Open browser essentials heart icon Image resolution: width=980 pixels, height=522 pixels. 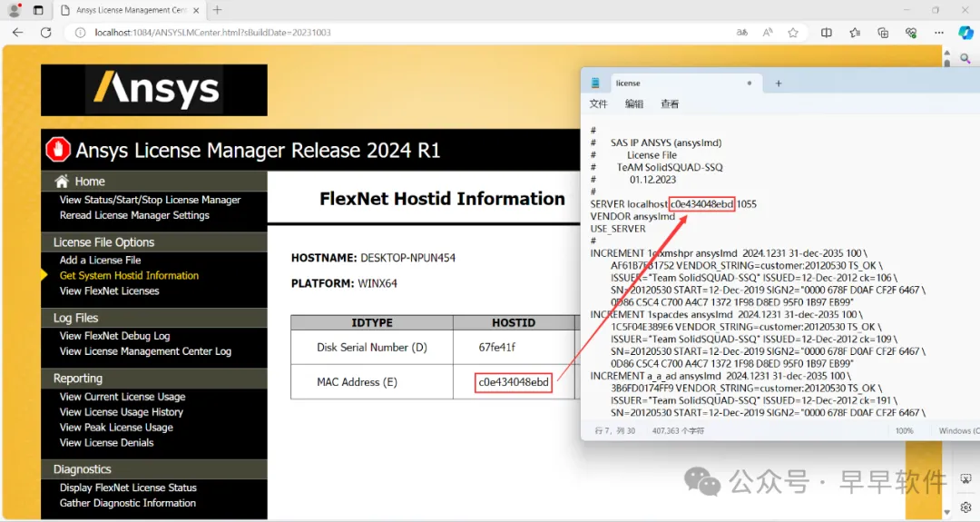coord(911,33)
